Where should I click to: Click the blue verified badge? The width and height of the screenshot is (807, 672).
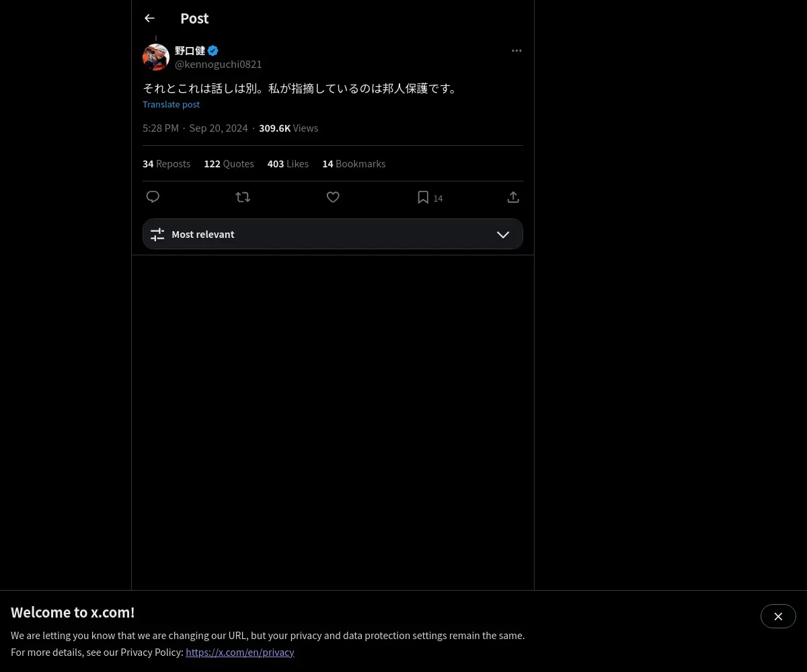tap(213, 50)
